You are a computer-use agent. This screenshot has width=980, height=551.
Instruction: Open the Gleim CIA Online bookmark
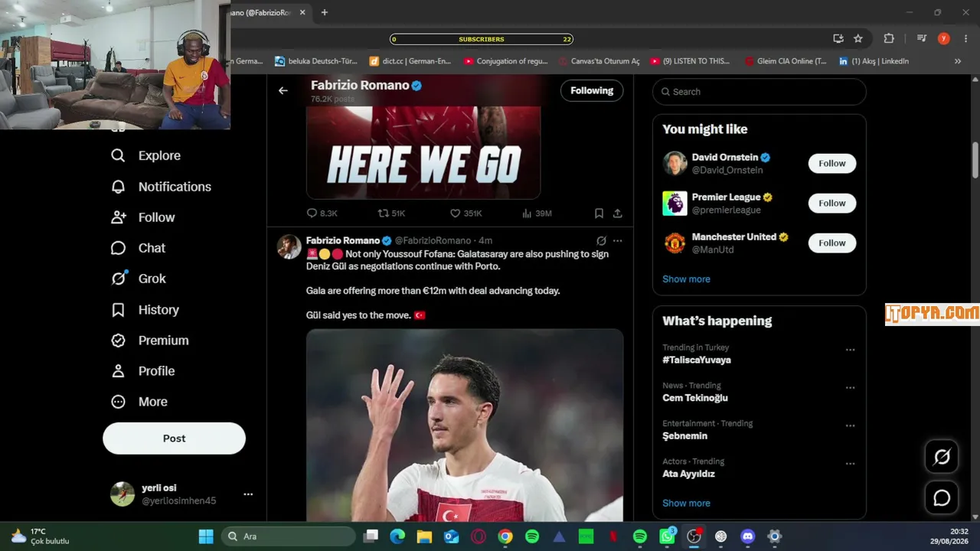click(786, 61)
